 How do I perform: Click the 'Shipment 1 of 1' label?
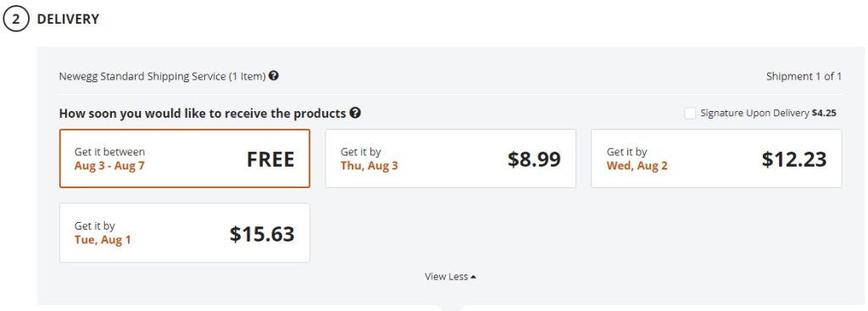click(x=804, y=76)
